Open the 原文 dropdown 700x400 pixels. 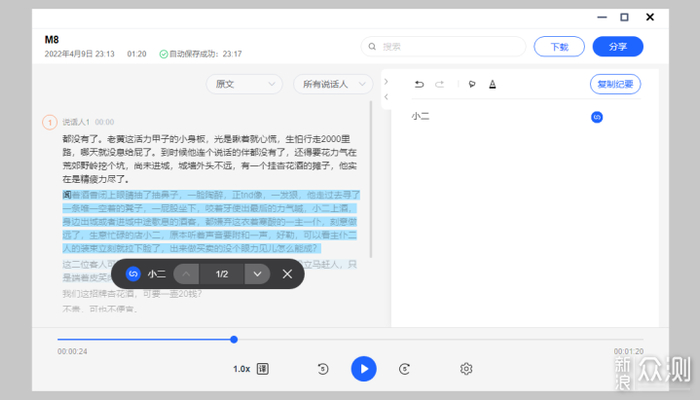click(x=244, y=84)
